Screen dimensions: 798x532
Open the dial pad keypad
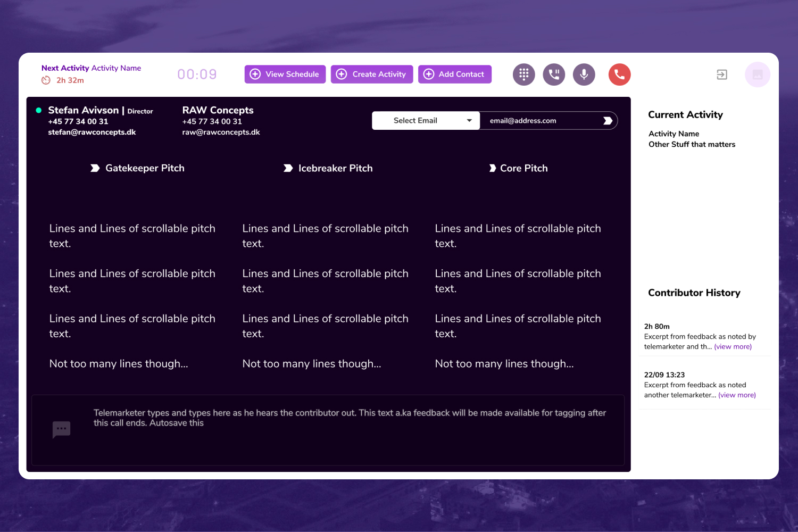coord(523,74)
